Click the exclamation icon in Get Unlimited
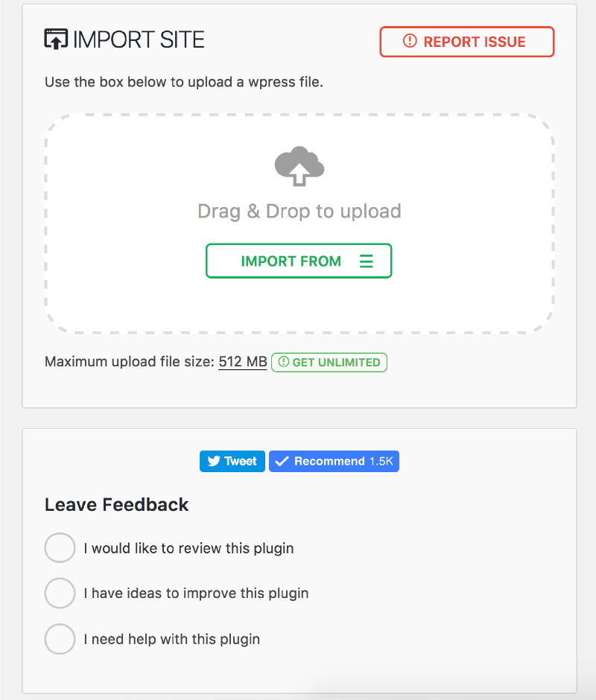The width and height of the screenshot is (596, 700). [x=283, y=363]
